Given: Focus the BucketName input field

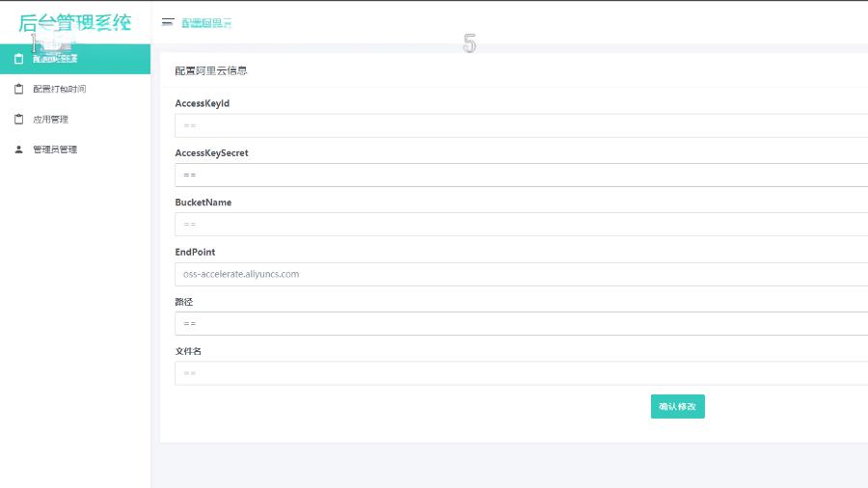Looking at the screenshot, I should coord(522,225).
